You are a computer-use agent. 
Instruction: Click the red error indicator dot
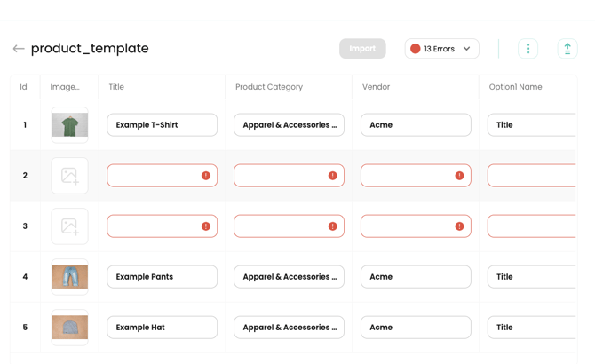[x=415, y=49]
